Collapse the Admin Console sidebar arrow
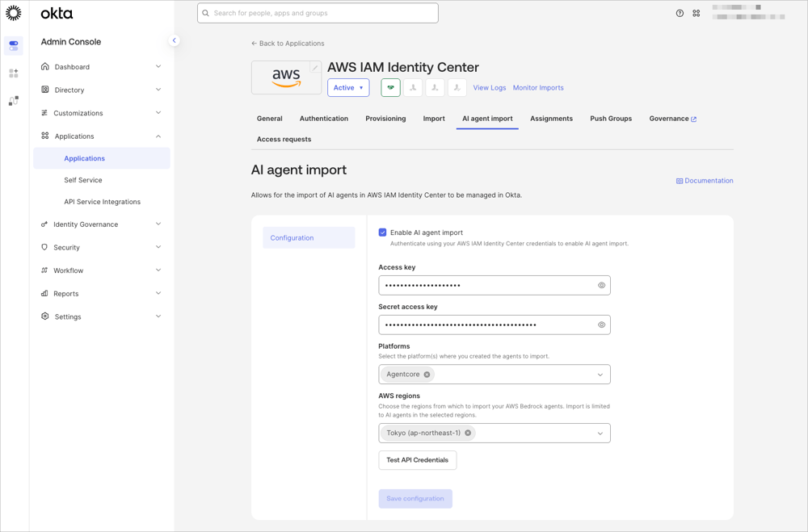This screenshot has height=532, width=808. coord(175,40)
